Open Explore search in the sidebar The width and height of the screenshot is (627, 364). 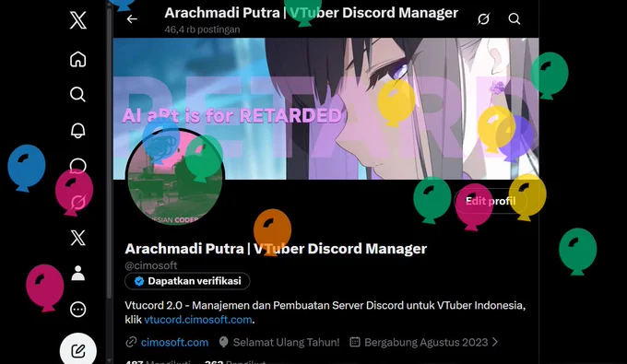(78, 95)
